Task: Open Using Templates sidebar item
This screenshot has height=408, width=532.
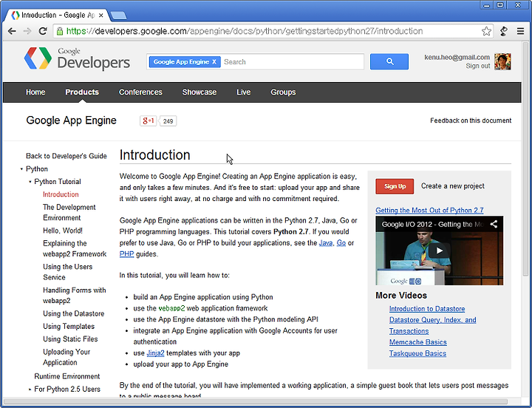Action: (69, 327)
